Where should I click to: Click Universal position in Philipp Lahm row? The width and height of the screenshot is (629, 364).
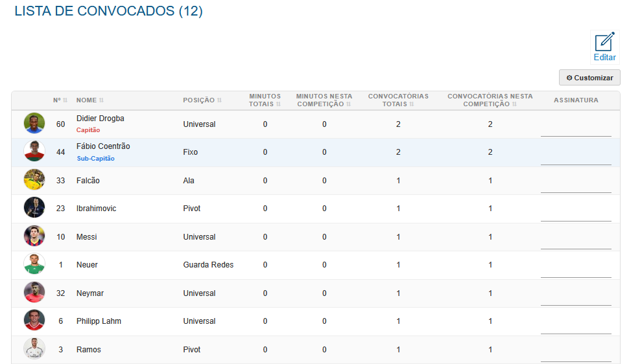199,321
